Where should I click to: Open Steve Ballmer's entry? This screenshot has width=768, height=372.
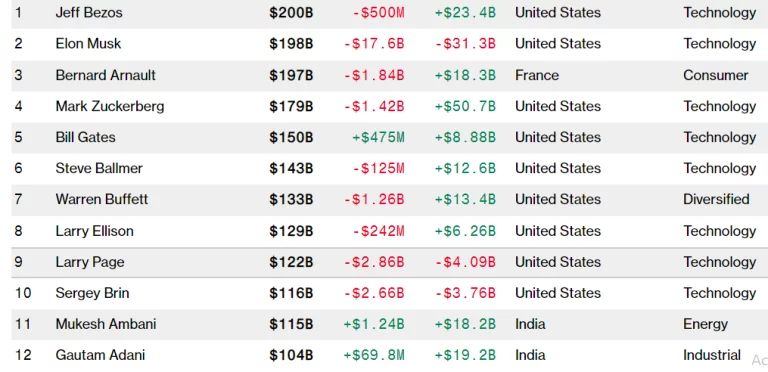(99, 168)
